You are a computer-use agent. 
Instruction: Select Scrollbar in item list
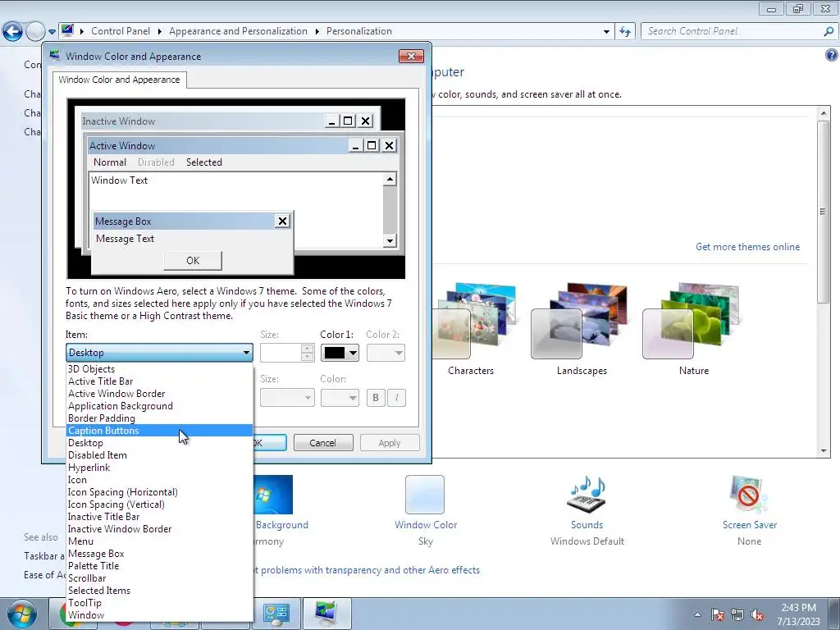159,578
